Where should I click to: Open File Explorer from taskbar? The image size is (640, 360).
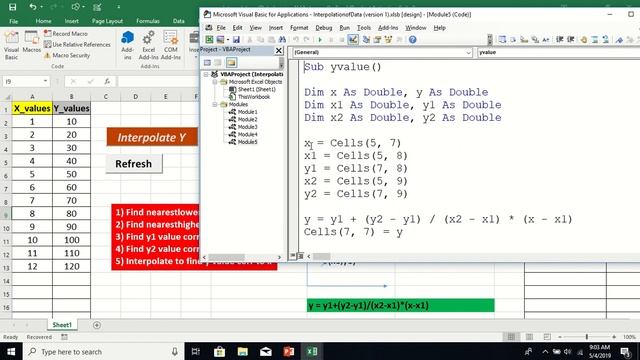243,351
